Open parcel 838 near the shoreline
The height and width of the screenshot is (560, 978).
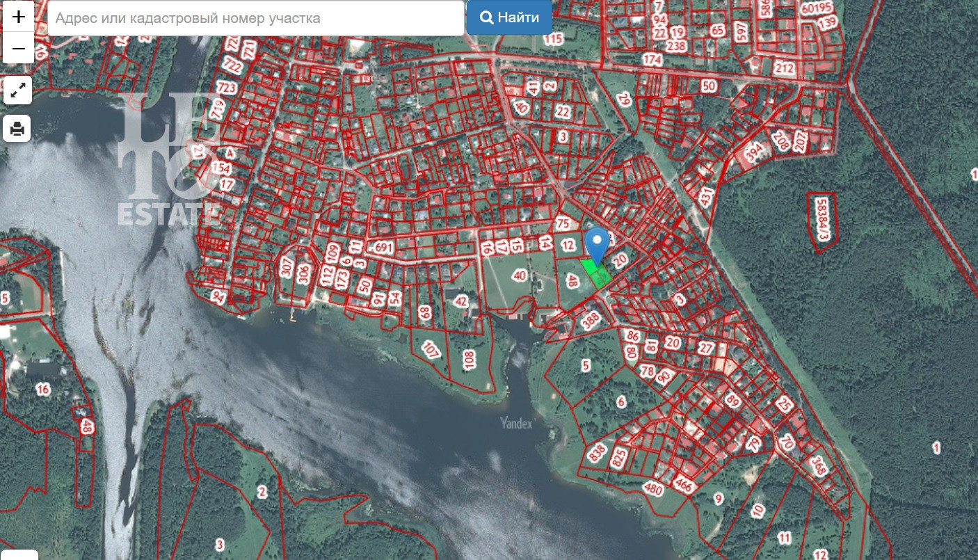[596, 454]
